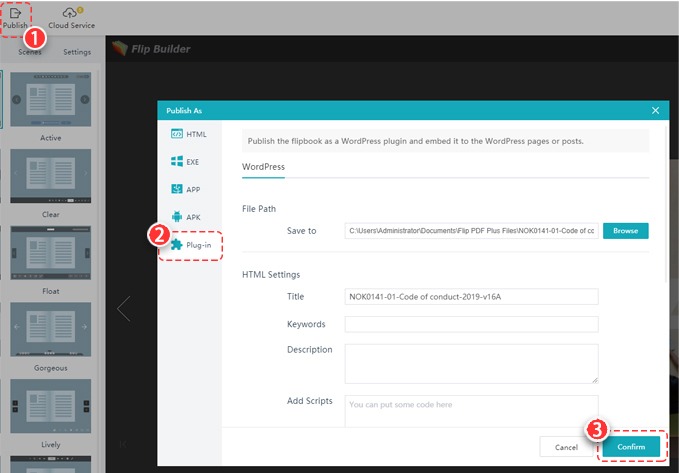Click the 'HTML Settings' heading
Image resolution: width=679 pixels, height=473 pixels.
tap(271, 275)
